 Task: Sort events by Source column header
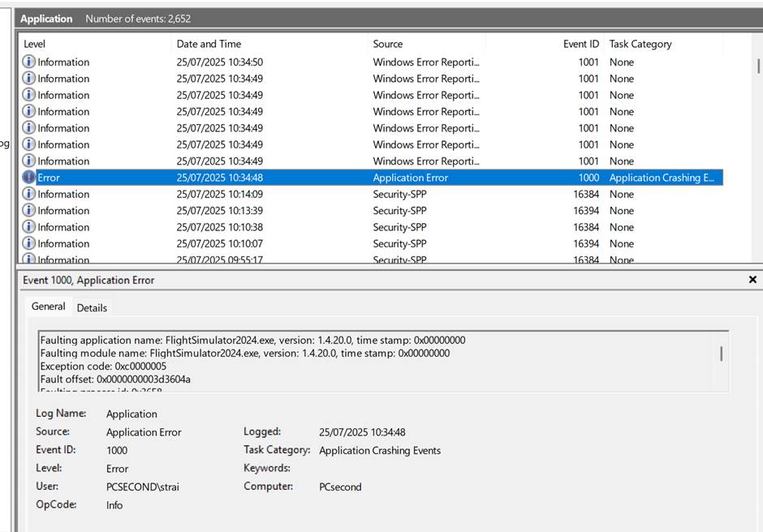(x=426, y=44)
